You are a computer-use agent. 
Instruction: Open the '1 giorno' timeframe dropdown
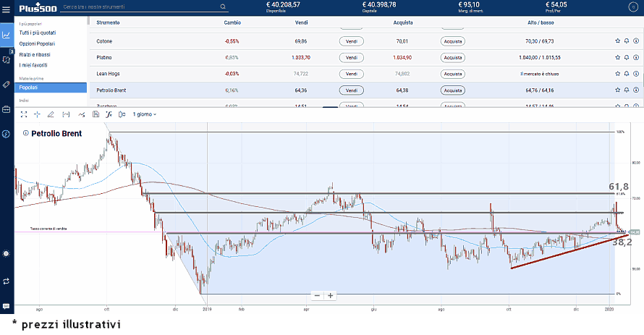click(145, 114)
